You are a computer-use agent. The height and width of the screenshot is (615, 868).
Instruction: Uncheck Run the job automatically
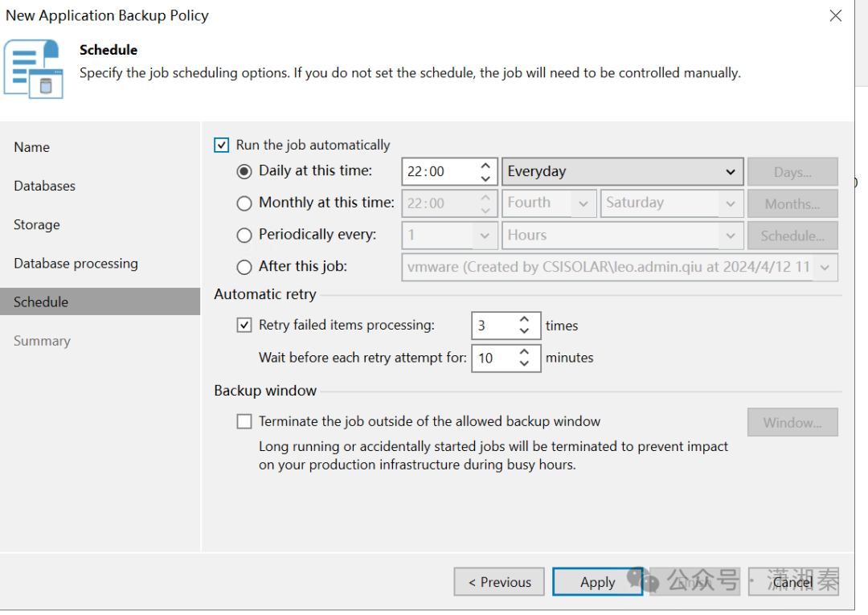point(222,146)
